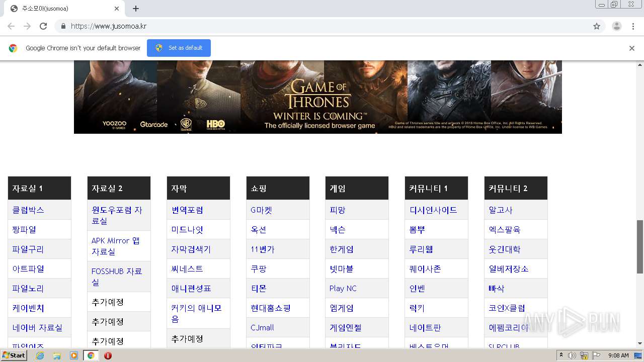Go to the 쿠팡 link
This screenshot has height=362, width=644.
click(259, 269)
